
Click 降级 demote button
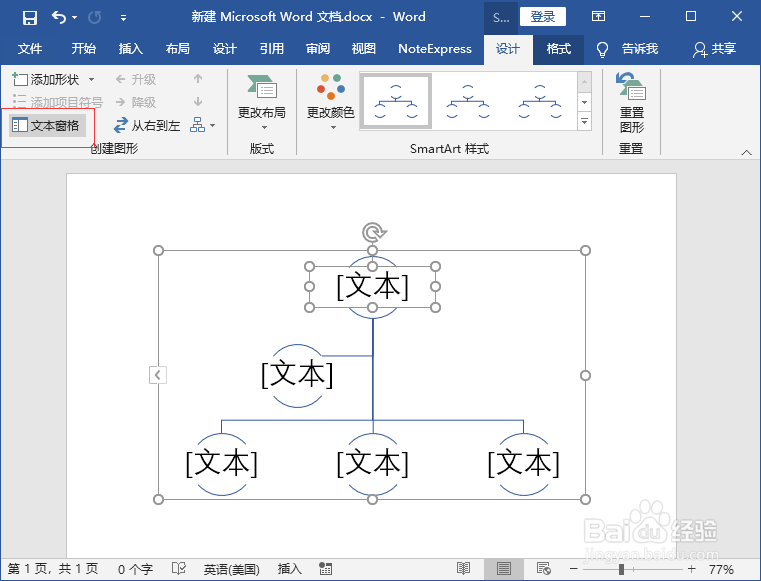click(x=136, y=102)
